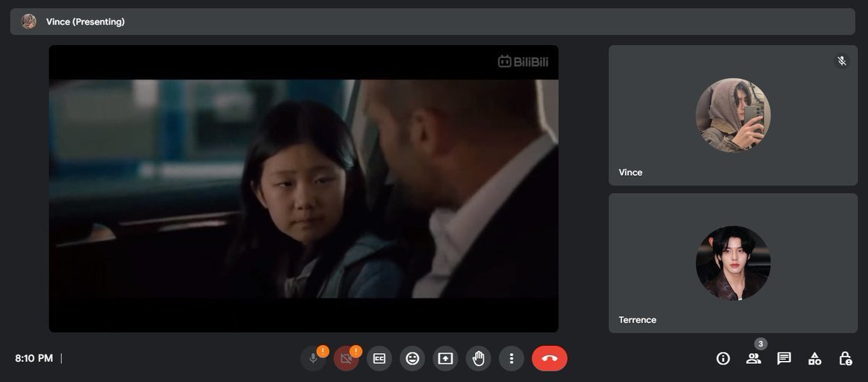Click the 8:10 PM time display
The image size is (868, 382).
tap(34, 358)
